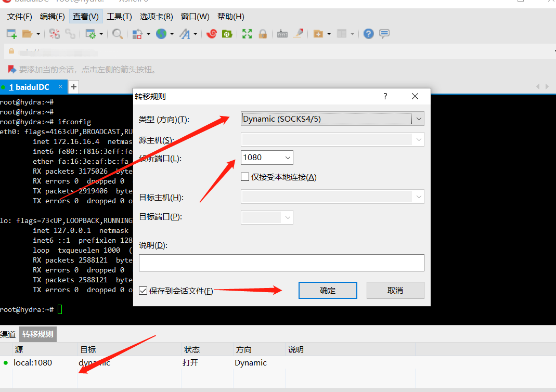Screen dimensions: 556x392
Task: Click the 取消 cancel button
Action: click(395, 290)
